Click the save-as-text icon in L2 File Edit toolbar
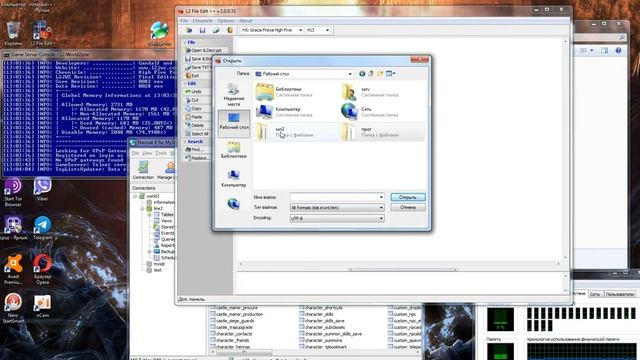The width and height of the screenshot is (640, 360). (x=216, y=30)
